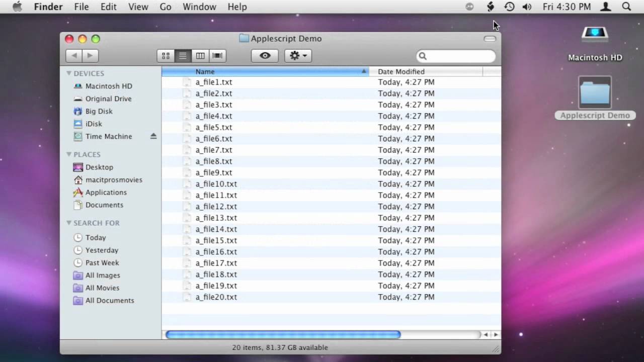Viewport: 644px width, 362px height.
Task: Sort by the Name column header
Action: point(265,71)
